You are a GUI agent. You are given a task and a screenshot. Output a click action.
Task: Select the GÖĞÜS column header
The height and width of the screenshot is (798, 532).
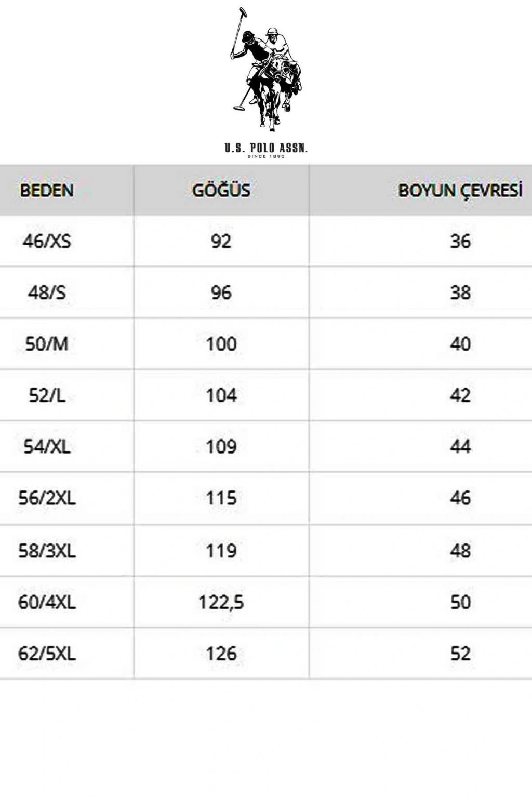221,190
